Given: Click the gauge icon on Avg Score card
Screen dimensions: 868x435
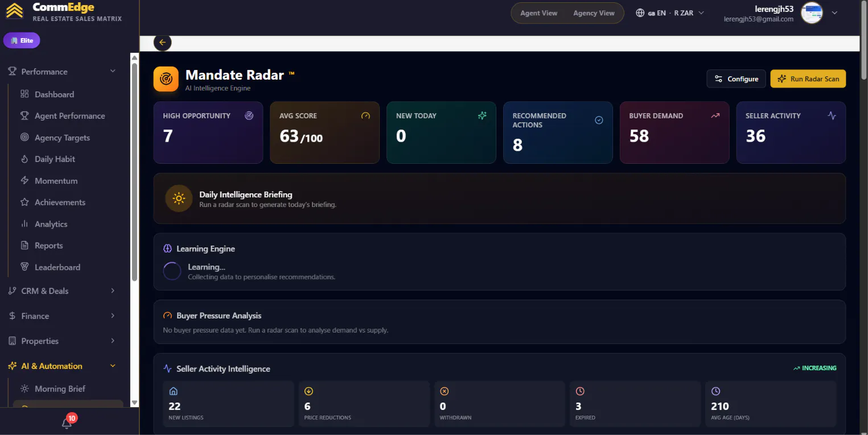Looking at the screenshot, I should tap(365, 115).
